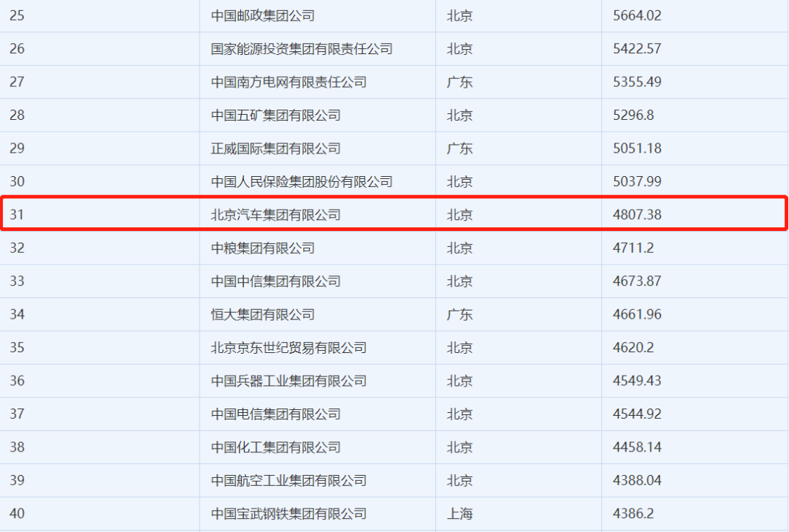This screenshot has width=789, height=532.
Task: Click company name 中国邮政集团公司
Action: [x=262, y=15]
